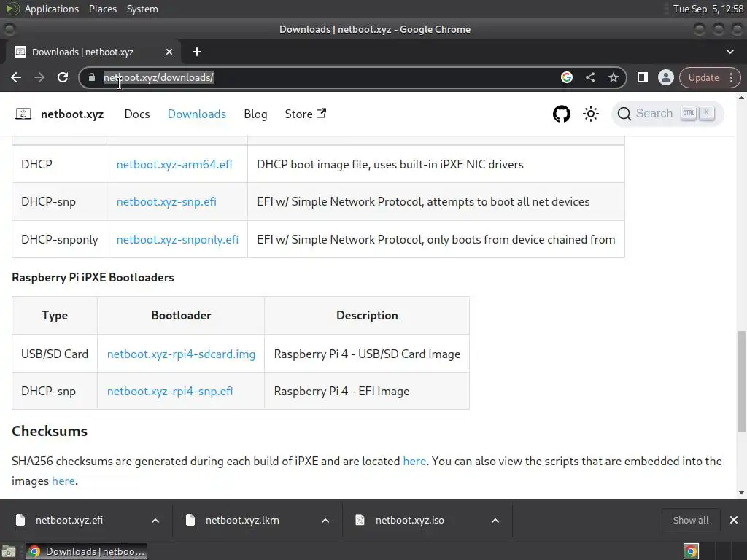Click scrollbar down arrow
Viewport: 747px width, 560px height.
click(741, 493)
